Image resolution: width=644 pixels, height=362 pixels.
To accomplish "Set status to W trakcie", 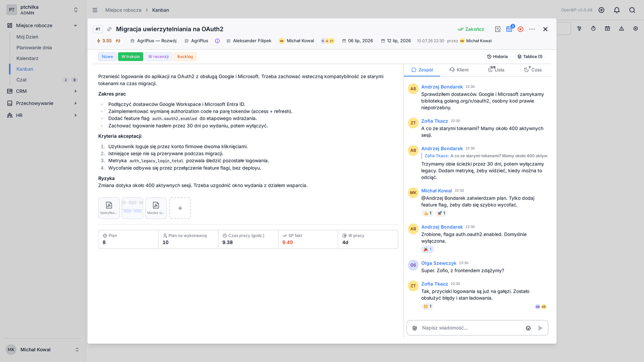I will [130, 57].
